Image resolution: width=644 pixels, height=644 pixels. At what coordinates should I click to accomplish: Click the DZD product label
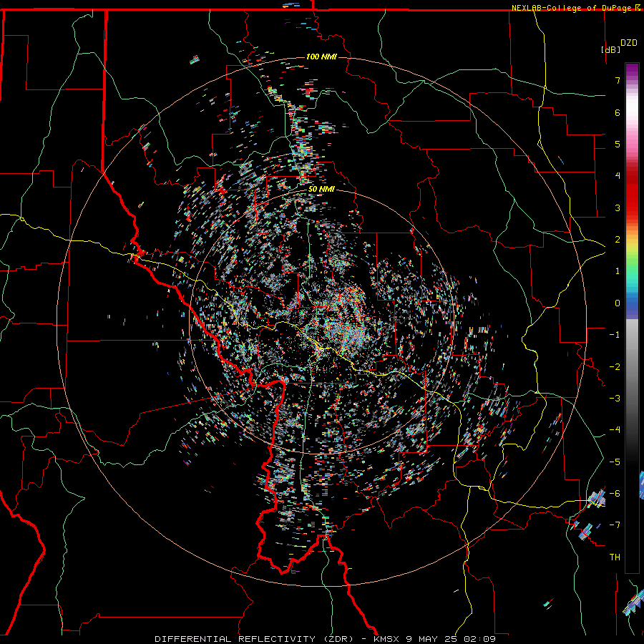tap(629, 43)
